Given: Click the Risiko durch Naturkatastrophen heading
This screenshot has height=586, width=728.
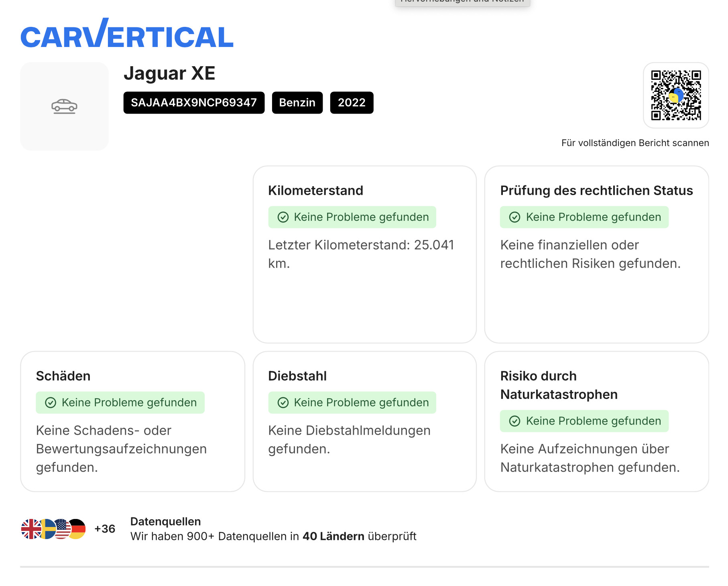Looking at the screenshot, I should point(559,385).
